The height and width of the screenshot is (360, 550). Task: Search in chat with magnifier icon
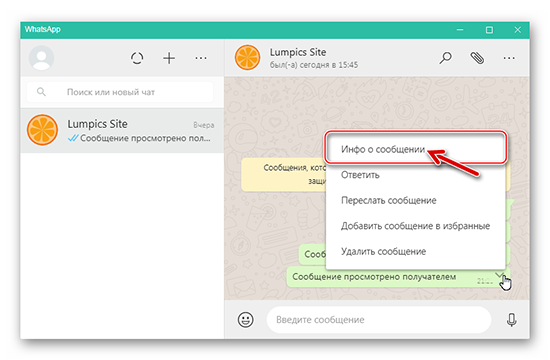point(445,58)
